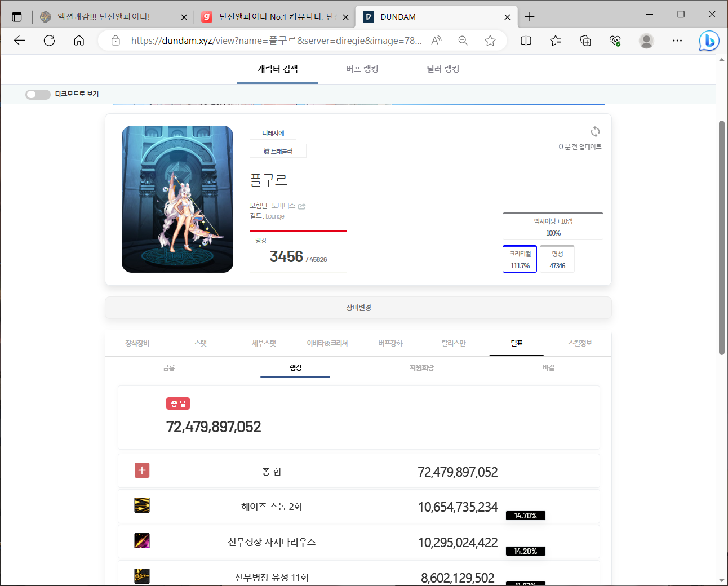Click the 랭킹 3456 box
The image size is (728, 586).
(298, 251)
